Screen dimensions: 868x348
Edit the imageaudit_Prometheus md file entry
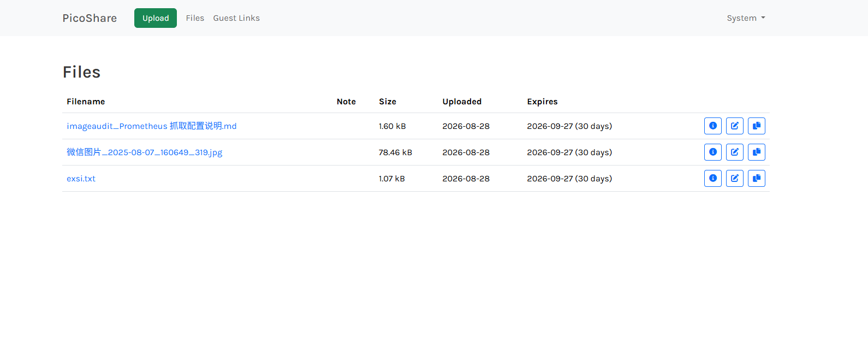(735, 126)
